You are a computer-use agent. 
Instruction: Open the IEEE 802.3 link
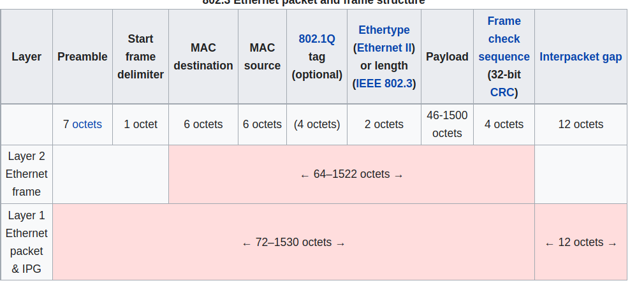pyautogui.click(x=384, y=83)
